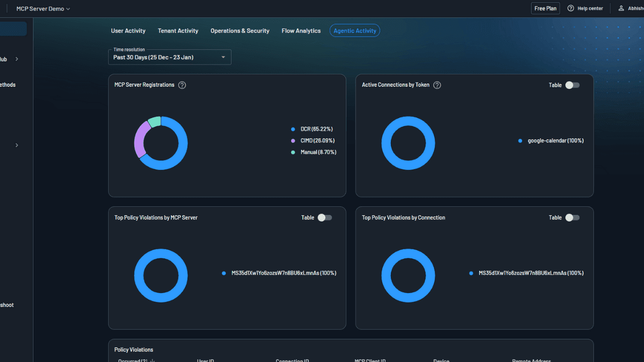The image size is (644, 362).
Task: Click the DCR legend color dot
Action: pyautogui.click(x=293, y=129)
